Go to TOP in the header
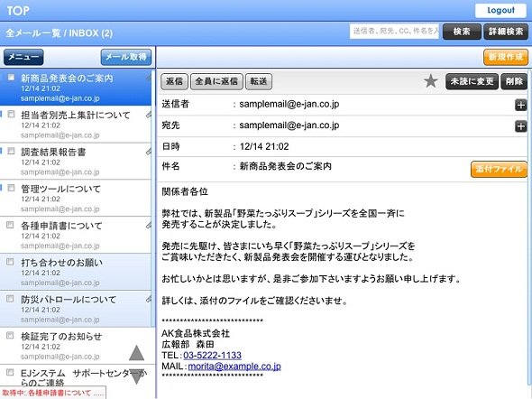The height and width of the screenshot is (399, 532). point(18,11)
